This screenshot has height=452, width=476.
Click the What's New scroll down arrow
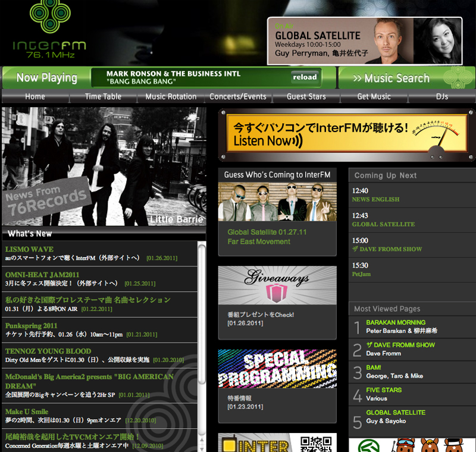pyautogui.click(x=202, y=448)
